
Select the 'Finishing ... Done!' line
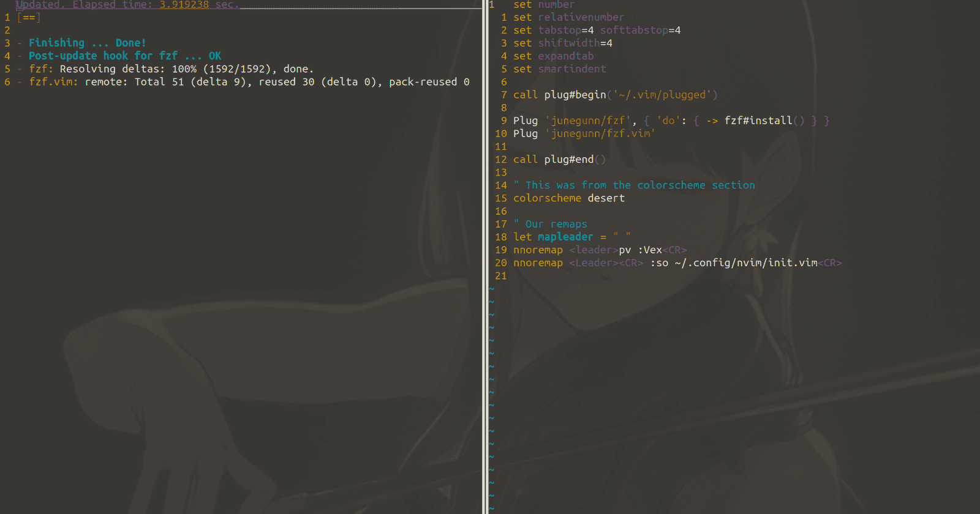click(x=87, y=43)
